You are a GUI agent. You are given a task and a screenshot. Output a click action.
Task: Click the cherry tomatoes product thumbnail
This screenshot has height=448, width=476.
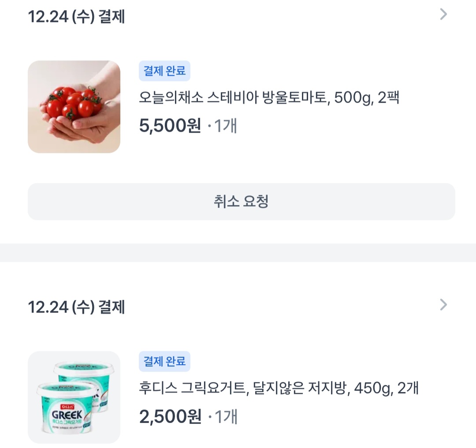point(74,107)
